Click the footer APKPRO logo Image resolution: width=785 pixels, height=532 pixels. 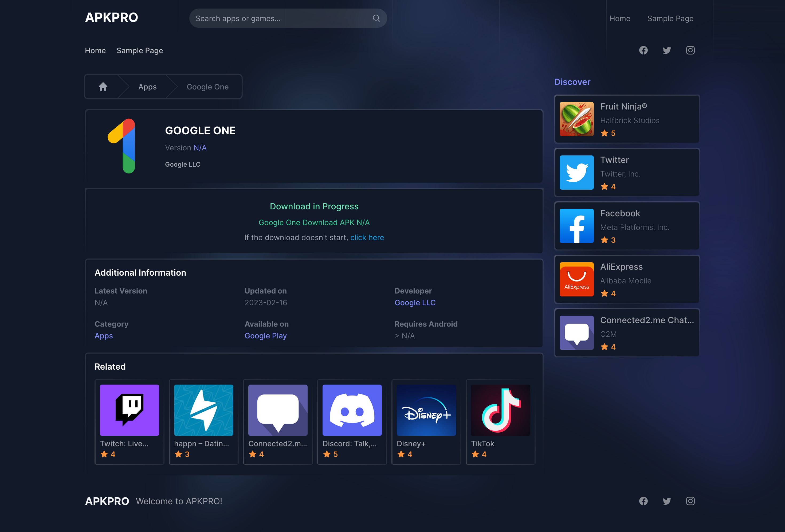tap(107, 501)
